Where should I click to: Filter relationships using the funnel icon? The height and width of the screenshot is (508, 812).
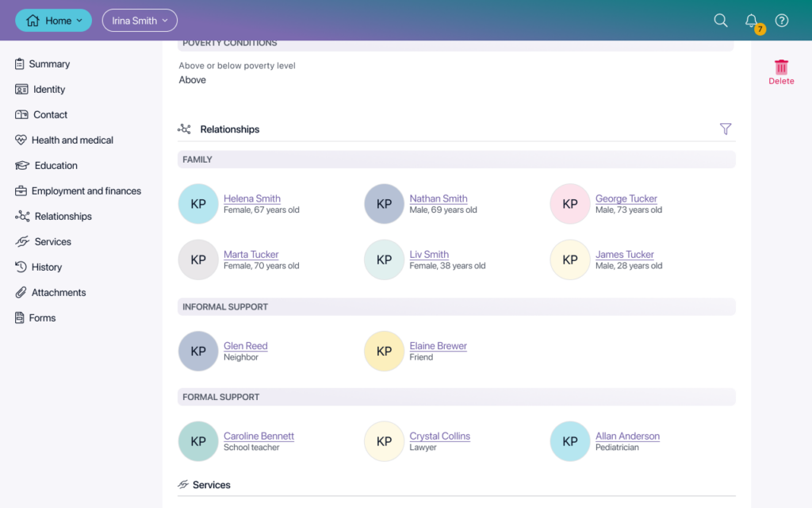[x=725, y=129]
